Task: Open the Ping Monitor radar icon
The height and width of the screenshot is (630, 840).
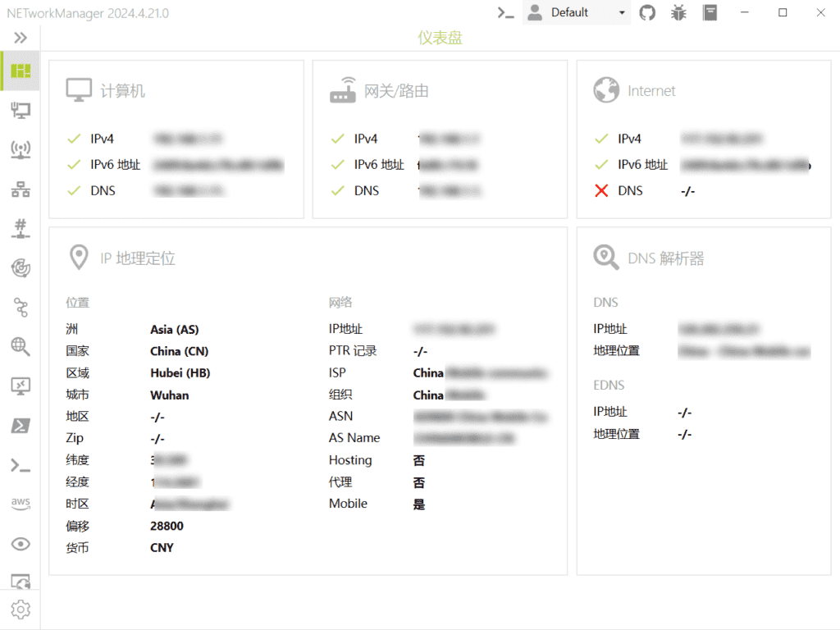Action: (x=21, y=267)
